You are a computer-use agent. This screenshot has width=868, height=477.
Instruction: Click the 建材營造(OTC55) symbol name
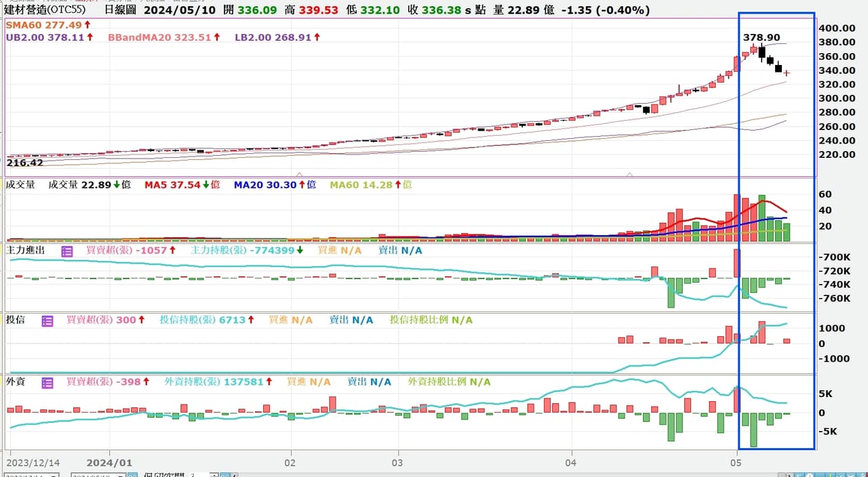(x=45, y=10)
